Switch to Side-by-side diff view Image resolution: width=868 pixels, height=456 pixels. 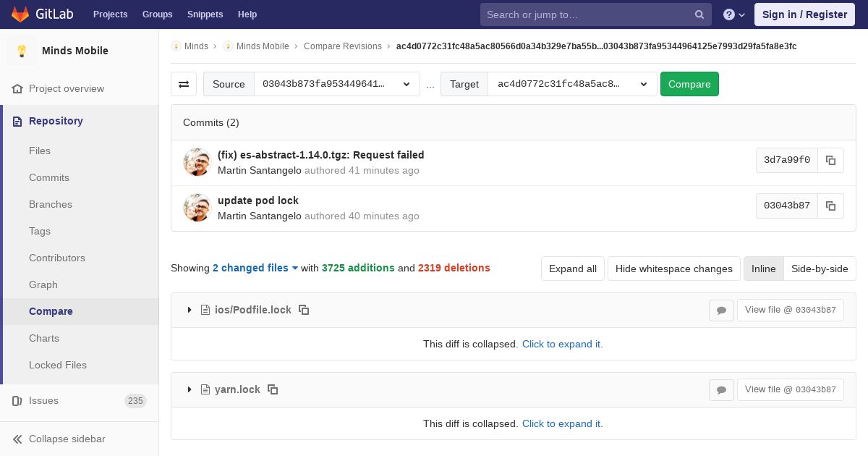(820, 269)
